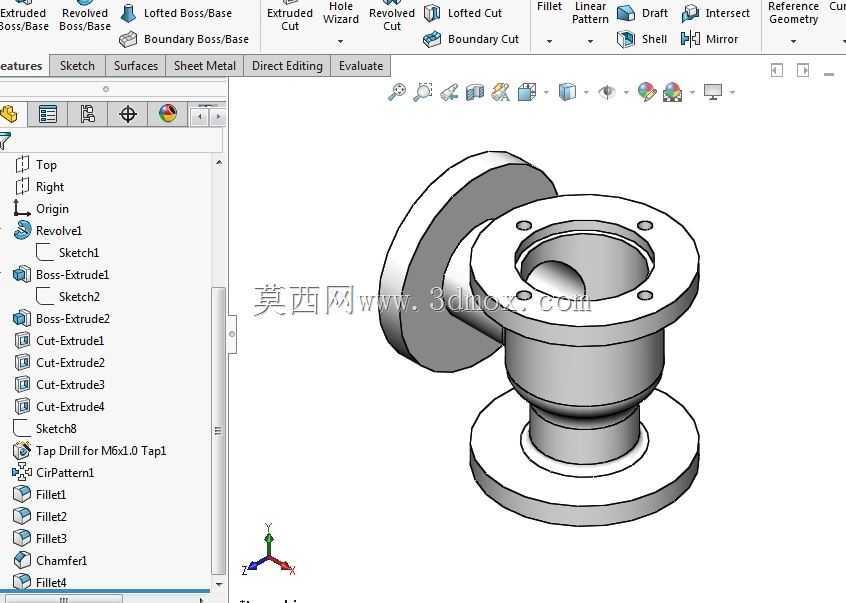The height and width of the screenshot is (603, 846).
Task: Open the DimXpertManager crosshair tab icon
Action: [128, 114]
